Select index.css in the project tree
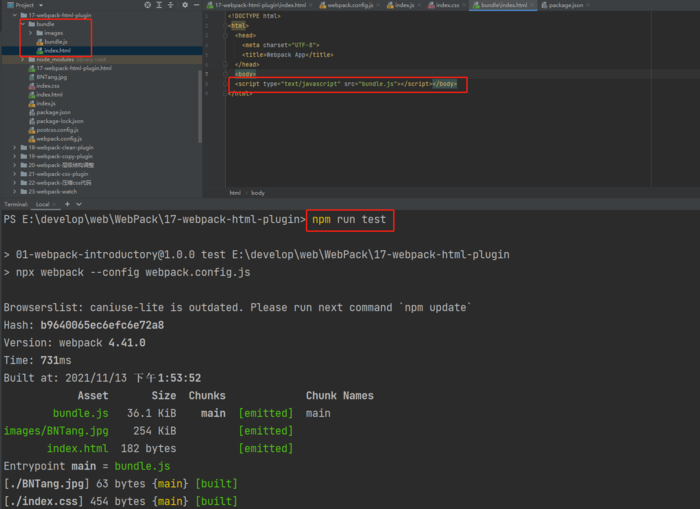Image resolution: width=700 pixels, height=509 pixels. 48,86
